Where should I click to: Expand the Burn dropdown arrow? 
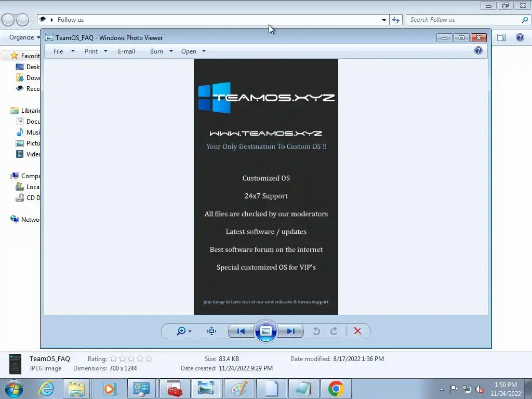point(171,51)
